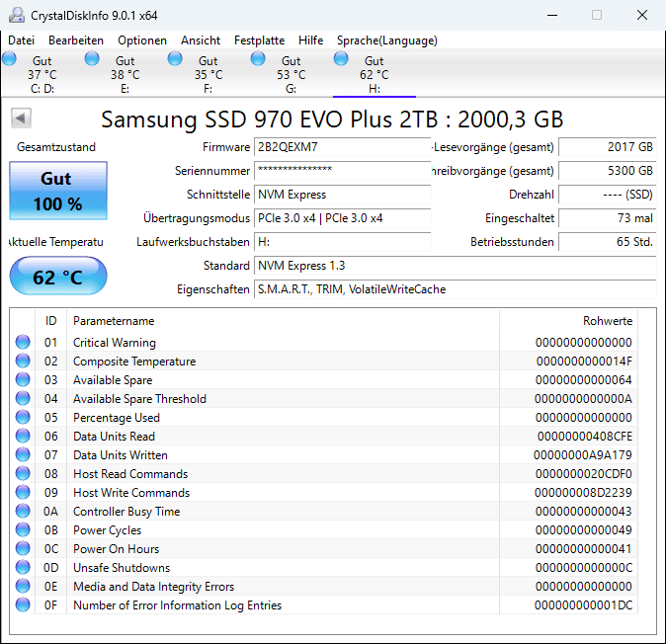Select the G: drive at 53 °C
Viewport: 666px width, 644px height.
pyautogui.click(x=291, y=74)
